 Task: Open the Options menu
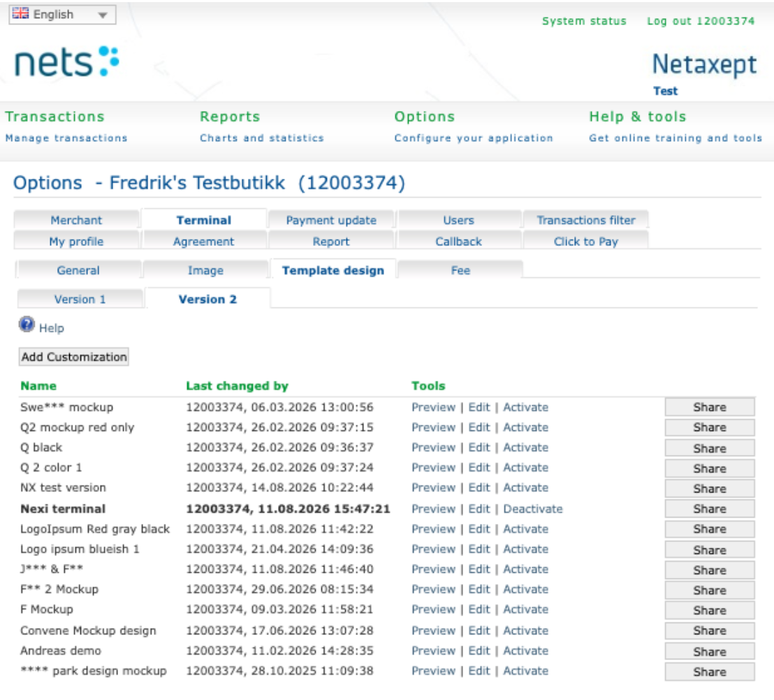pyautogui.click(x=425, y=117)
